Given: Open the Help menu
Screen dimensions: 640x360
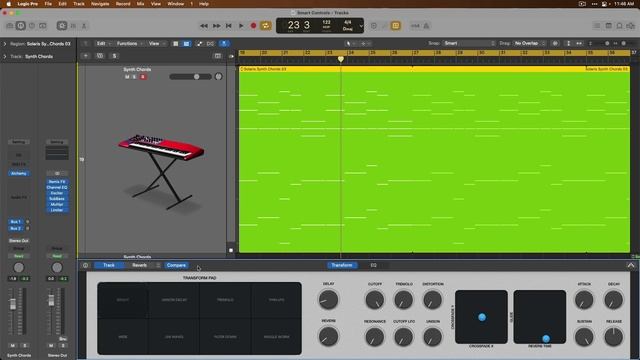Looking at the screenshot, I should (x=204, y=4).
